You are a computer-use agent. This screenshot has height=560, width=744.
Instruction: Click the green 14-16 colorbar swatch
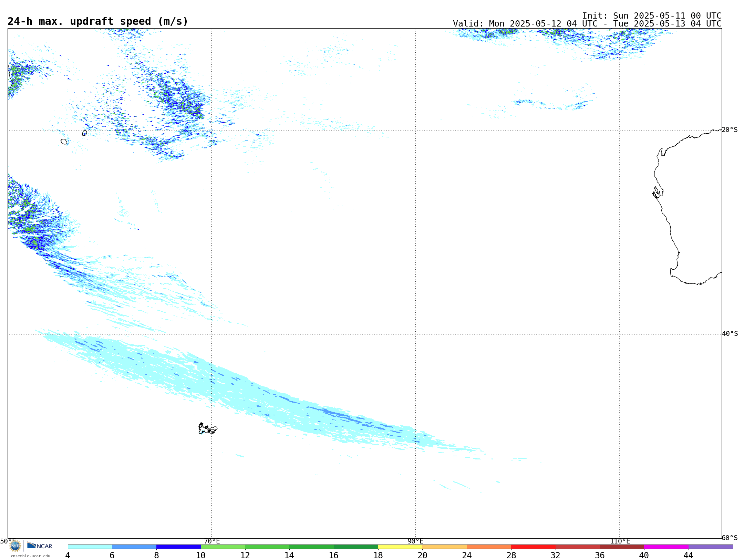click(x=312, y=547)
